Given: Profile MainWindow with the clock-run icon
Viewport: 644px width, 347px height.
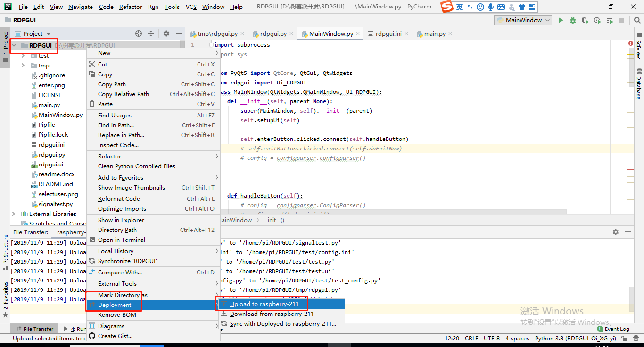Looking at the screenshot, I should pyautogui.click(x=597, y=20).
